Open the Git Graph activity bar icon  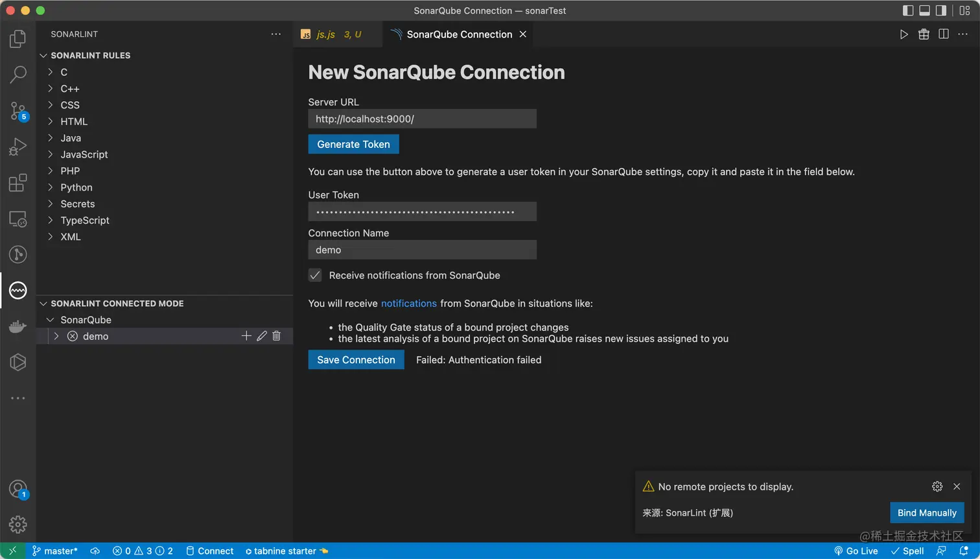(x=18, y=255)
